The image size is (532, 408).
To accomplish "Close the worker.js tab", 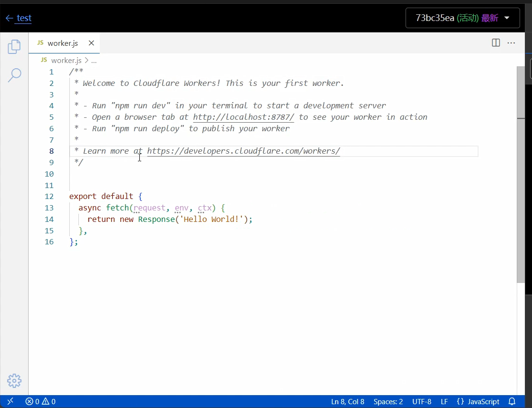I will (x=91, y=43).
